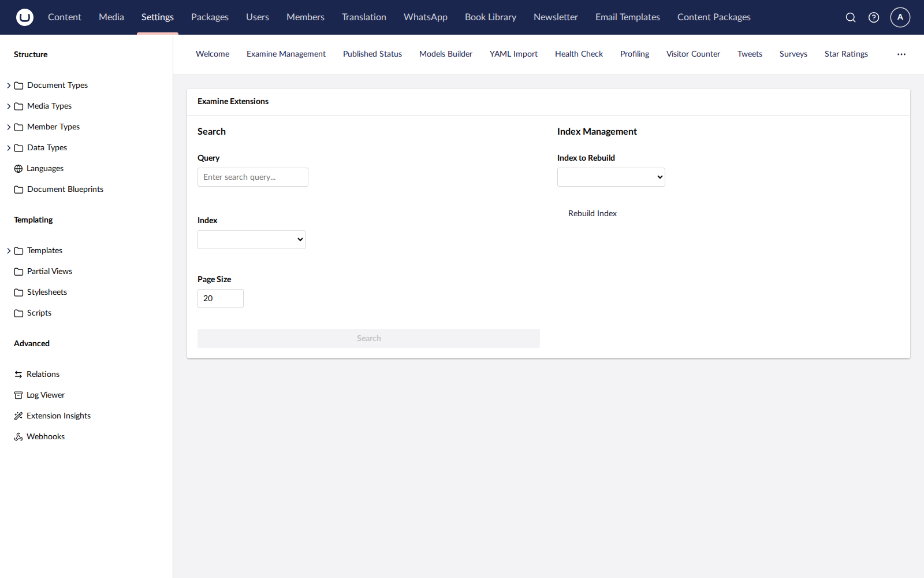924x578 pixels.
Task: Open the help question mark icon
Action: (874, 17)
